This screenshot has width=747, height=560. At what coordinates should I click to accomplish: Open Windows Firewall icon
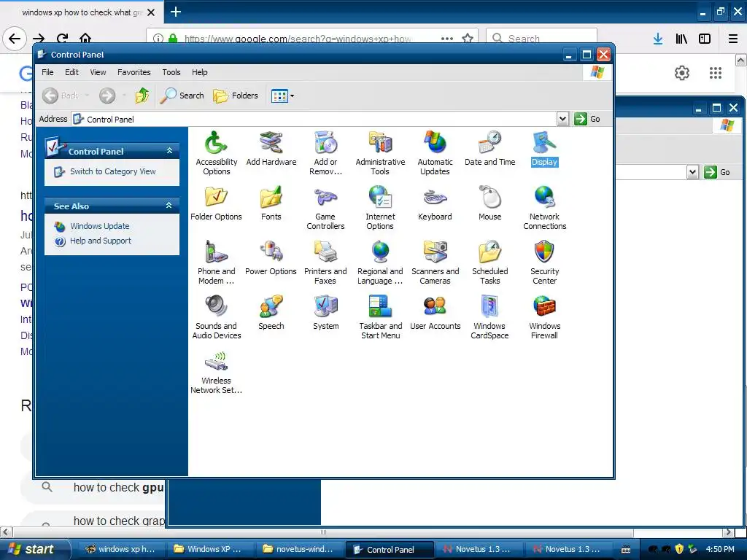tap(544, 317)
